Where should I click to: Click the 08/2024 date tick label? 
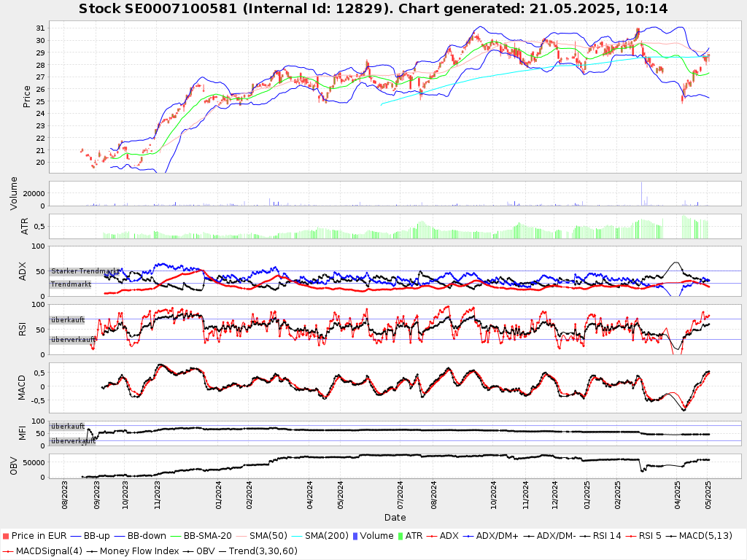[x=433, y=495]
